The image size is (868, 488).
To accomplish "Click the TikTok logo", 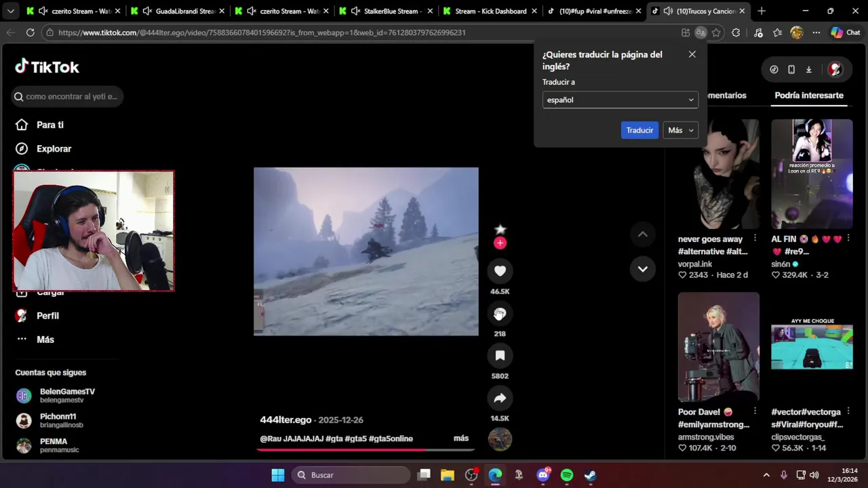I will (47, 66).
